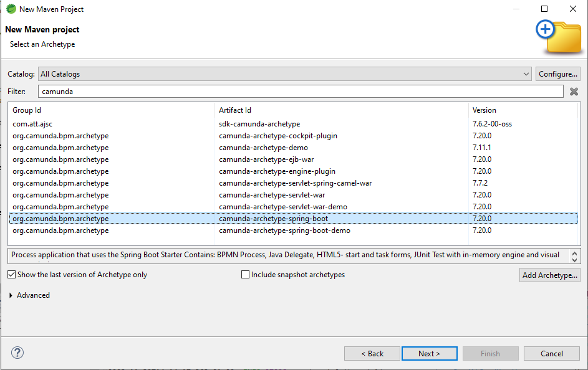This screenshot has width=588, height=370.
Task: Pick the camunda-archetype-servlet-war archetype
Action: [293, 195]
